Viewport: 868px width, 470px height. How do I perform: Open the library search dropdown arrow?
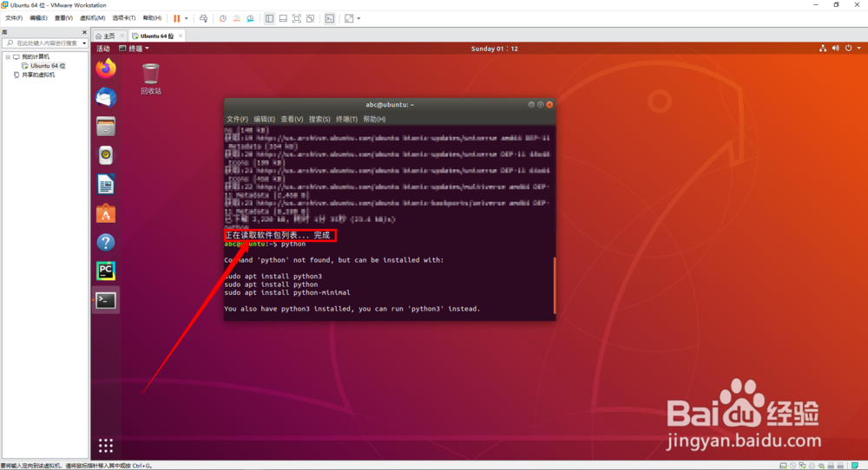click(x=84, y=43)
